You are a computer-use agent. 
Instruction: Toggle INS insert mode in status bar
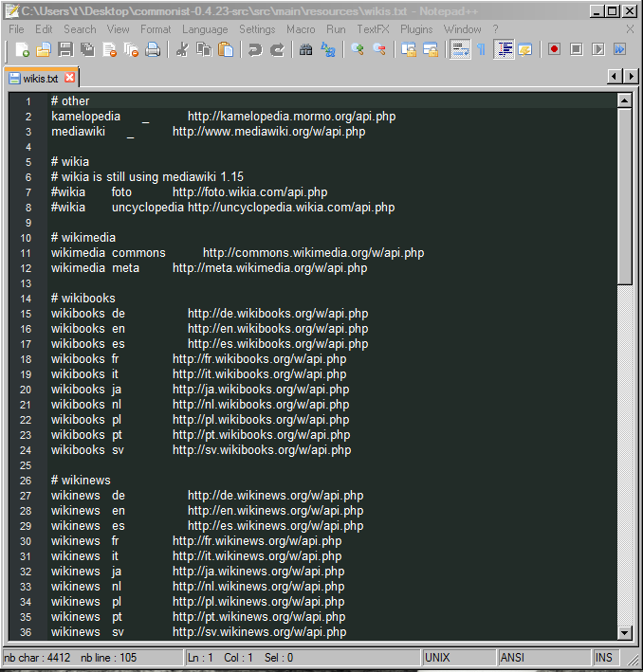[604, 657]
